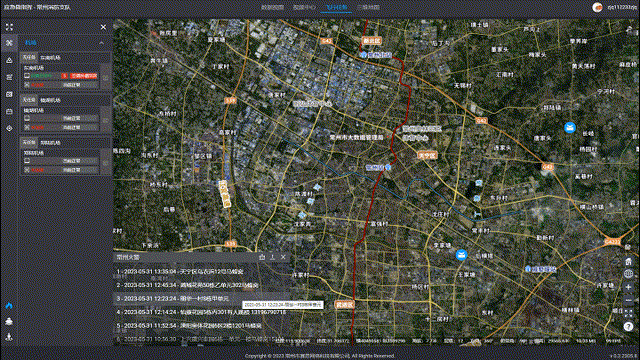
Task: Zoom in with the map plus button
Action: coord(629,287)
